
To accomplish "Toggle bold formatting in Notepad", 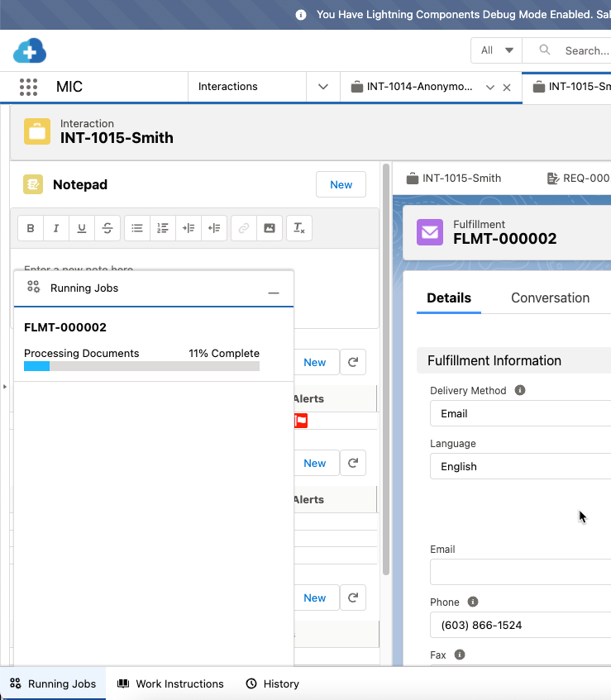I will pyautogui.click(x=31, y=228).
